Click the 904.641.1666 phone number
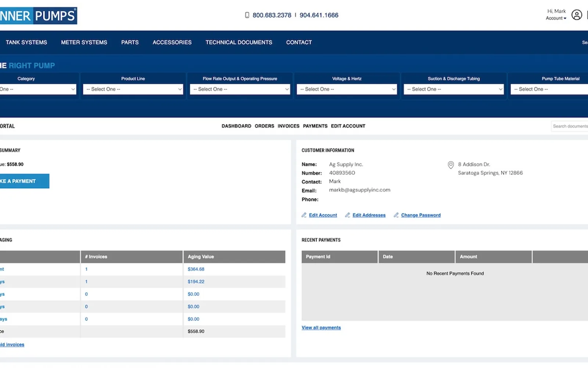 tap(319, 15)
